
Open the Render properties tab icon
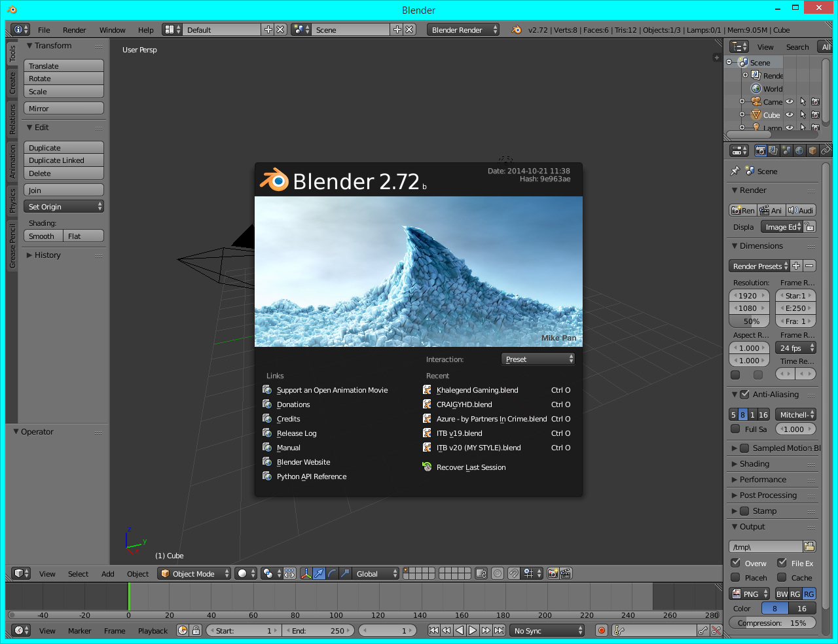pyautogui.click(x=760, y=151)
